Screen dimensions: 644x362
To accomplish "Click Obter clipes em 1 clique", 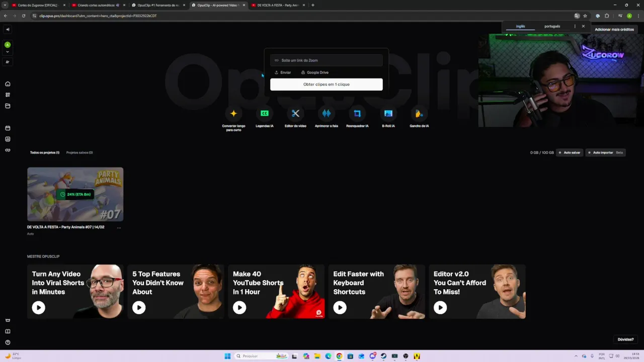I will (x=327, y=84).
